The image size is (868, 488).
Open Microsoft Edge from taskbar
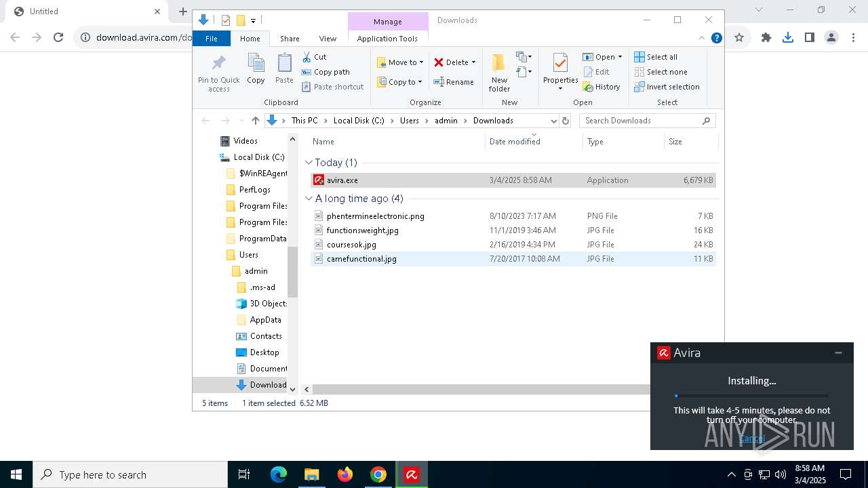click(x=279, y=474)
